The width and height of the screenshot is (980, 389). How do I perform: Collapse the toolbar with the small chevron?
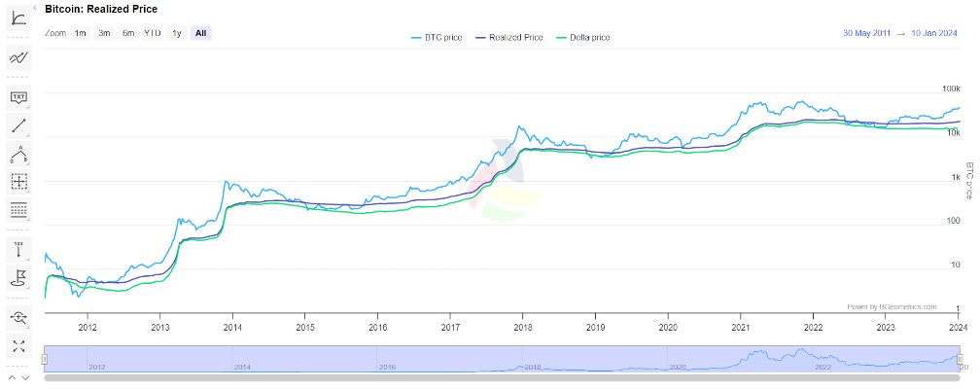(x=35, y=8)
